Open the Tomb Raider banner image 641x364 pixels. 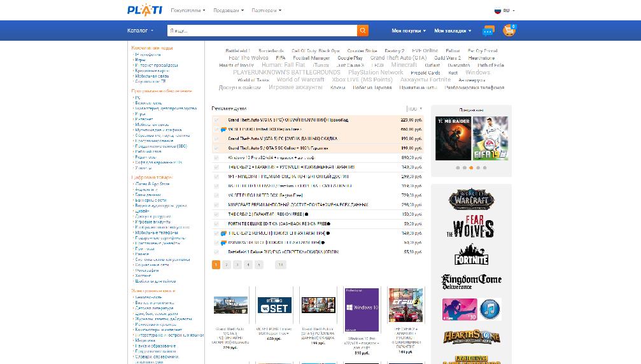[x=453, y=138]
